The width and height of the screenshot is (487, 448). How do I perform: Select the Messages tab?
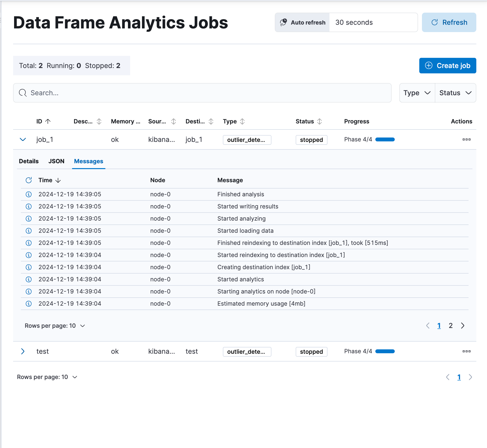(x=89, y=161)
